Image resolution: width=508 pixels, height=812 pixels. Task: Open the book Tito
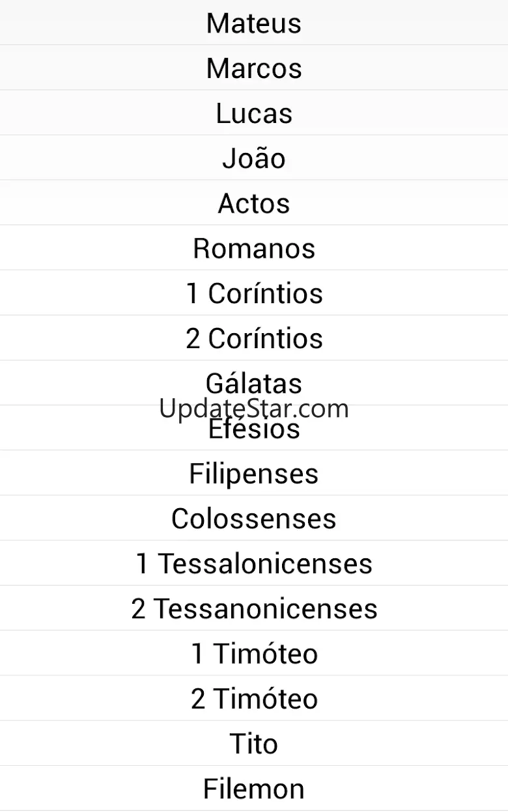254,743
